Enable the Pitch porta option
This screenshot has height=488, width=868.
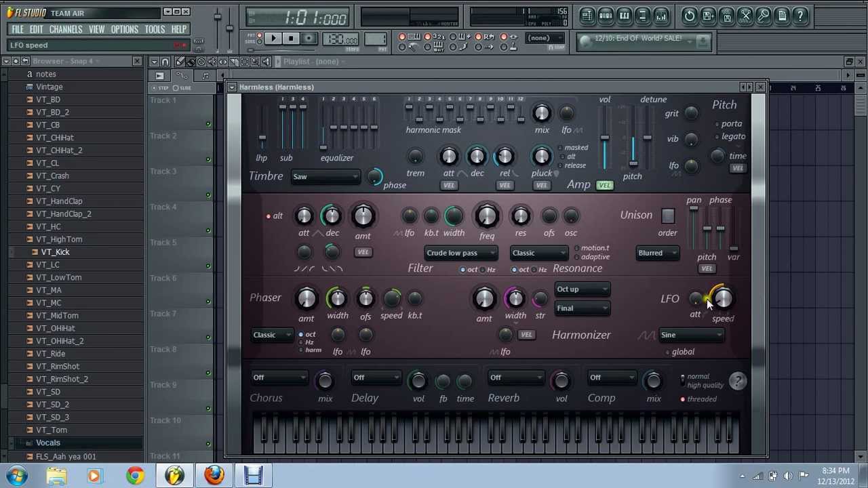(x=717, y=124)
